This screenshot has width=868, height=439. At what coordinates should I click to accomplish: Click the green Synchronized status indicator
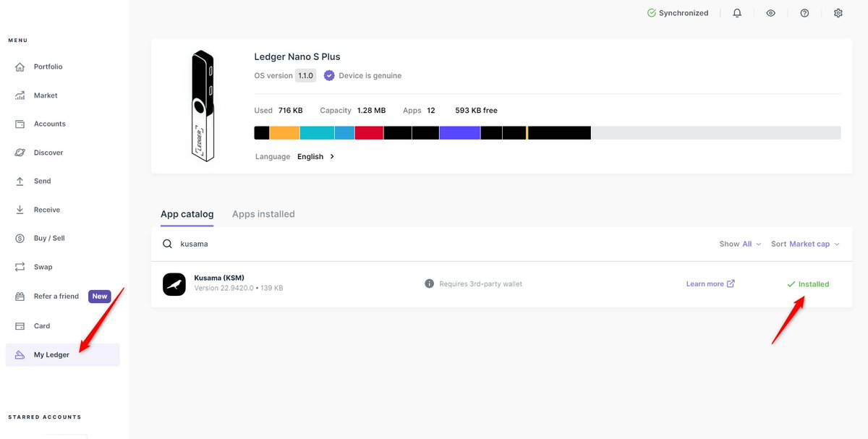(678, 13)
